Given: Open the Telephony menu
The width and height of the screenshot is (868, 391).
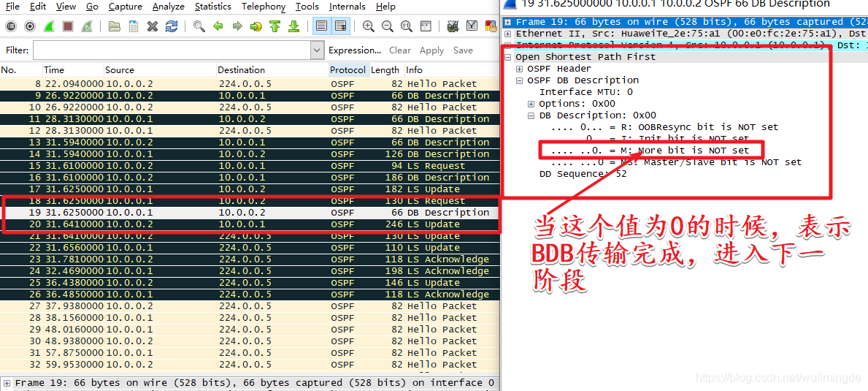Looking at the screenshot, I should (x=264, y=7).
